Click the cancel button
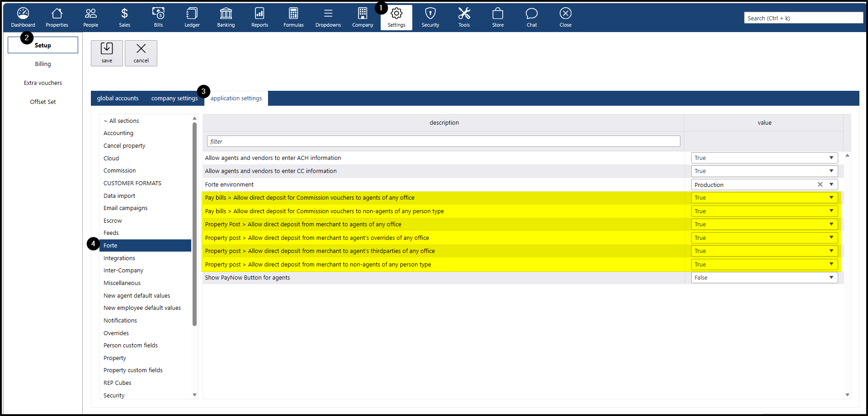Image resolution: width=868 pixels, height=416 pixels. pyautogui.click(x=141, y=53)
